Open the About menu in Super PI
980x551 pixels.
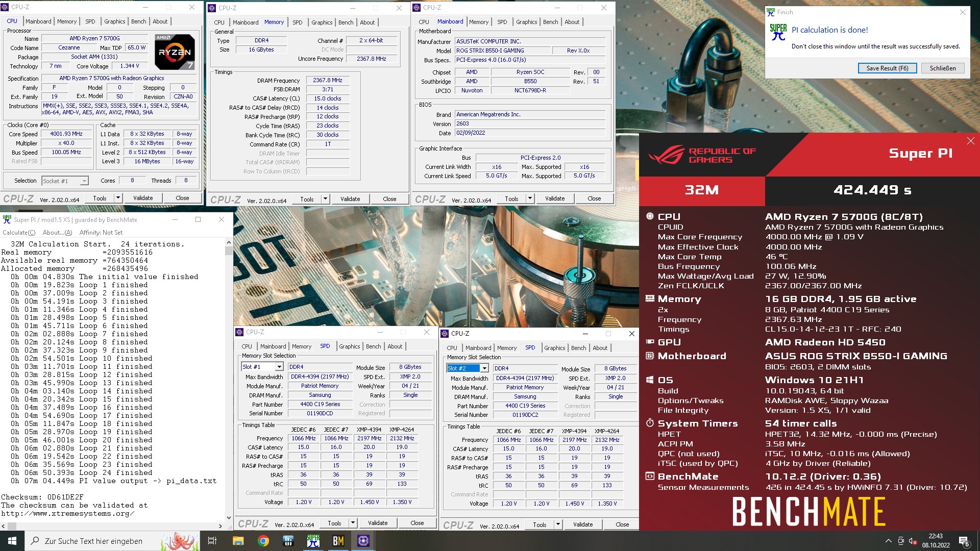pos(57,233)
